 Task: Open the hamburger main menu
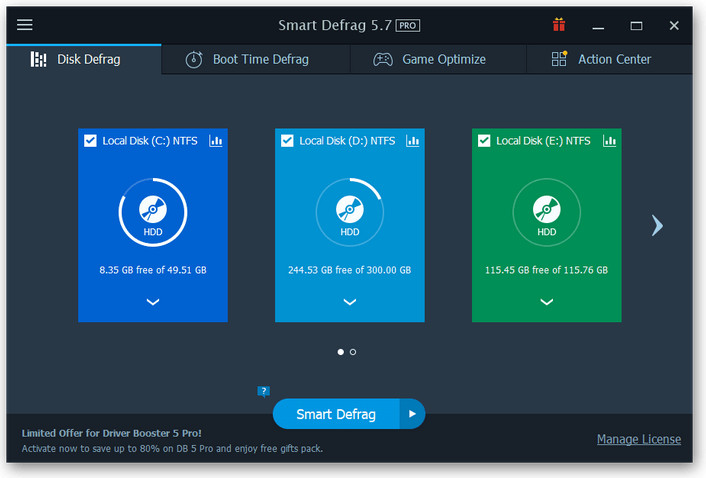click(x=25, y=25)
